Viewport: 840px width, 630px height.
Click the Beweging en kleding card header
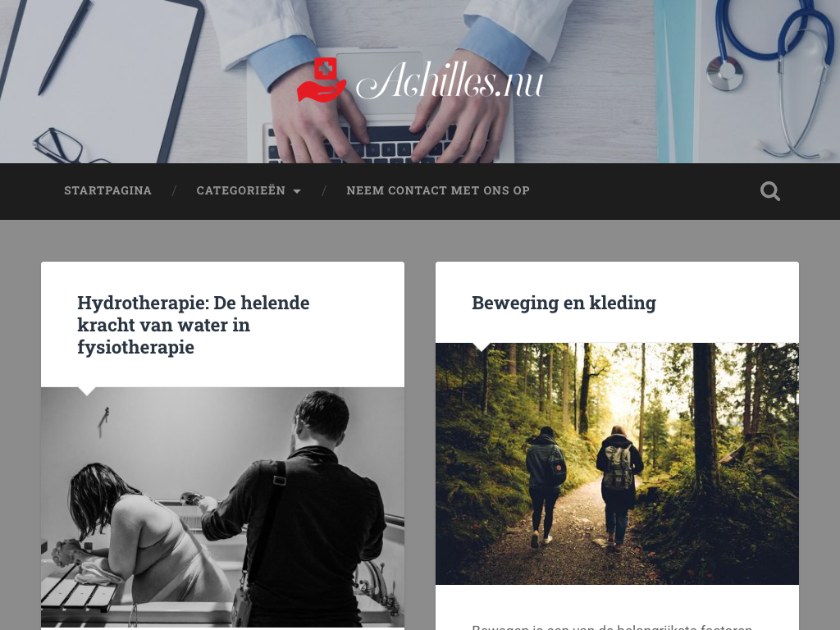(x=617, y=303)
